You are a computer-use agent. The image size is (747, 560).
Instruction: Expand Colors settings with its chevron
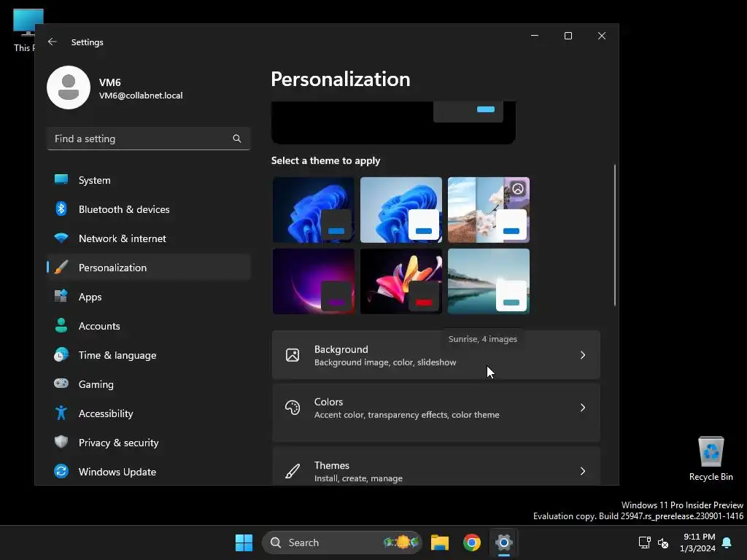point(583,408)
